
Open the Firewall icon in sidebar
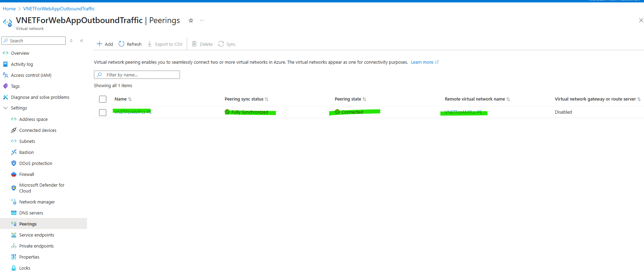tap(14, 174)
